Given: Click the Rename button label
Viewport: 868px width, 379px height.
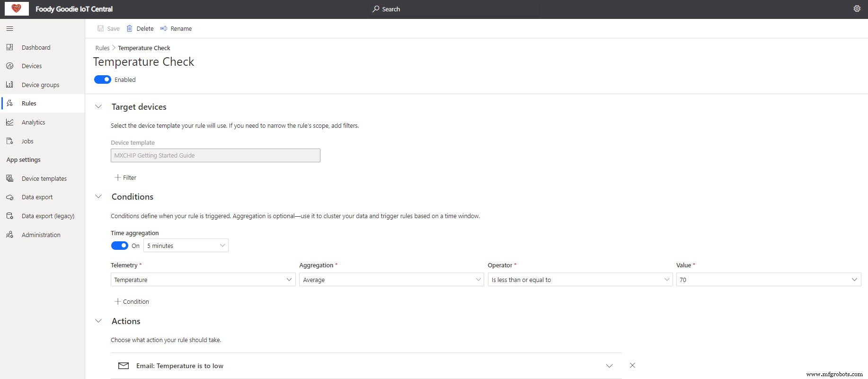Looking at the screenshot, I should (x=181, y=29).
